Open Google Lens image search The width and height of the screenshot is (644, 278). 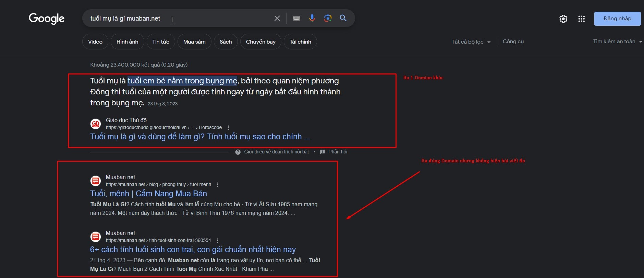pyautogui.click(x=328, y=18)
